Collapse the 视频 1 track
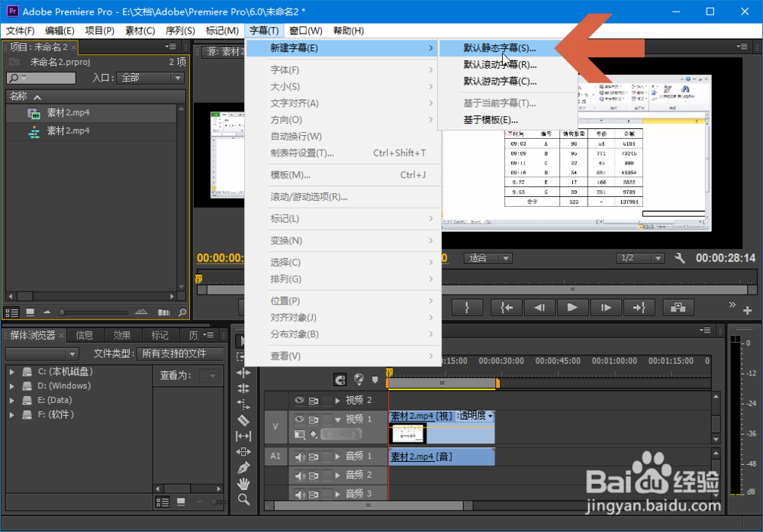Image resolution: width=763 pixels, height=532 pixels. point(338,420)
